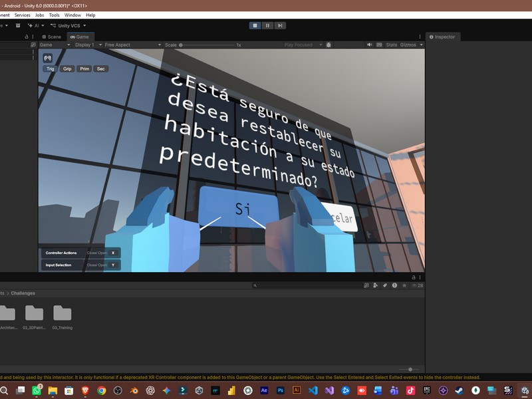
Task: Click the XR device simulator controller icon
Action: coord(47,58)
